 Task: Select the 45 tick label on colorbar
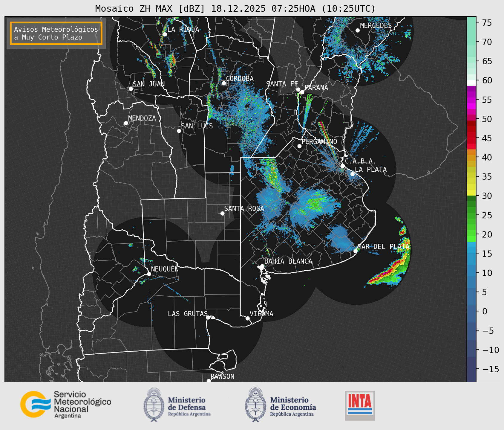tap(487, 138)
